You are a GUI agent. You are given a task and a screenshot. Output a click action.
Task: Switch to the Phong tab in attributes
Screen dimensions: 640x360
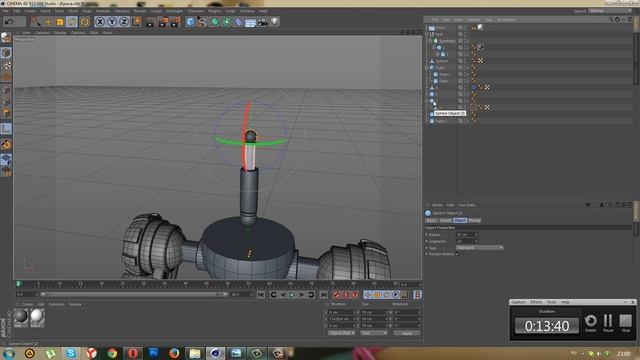click(474, 220)
